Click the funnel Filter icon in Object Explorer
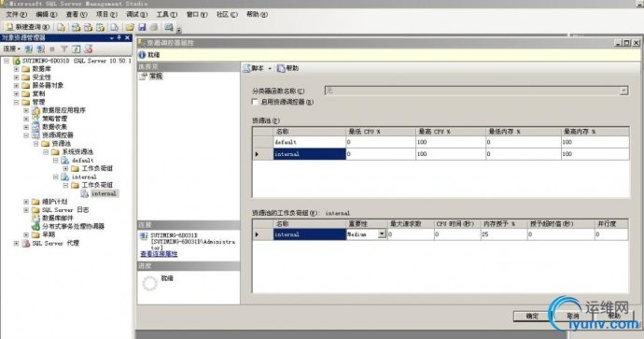Viewport: 644px width, 339px height. (64, 49)
